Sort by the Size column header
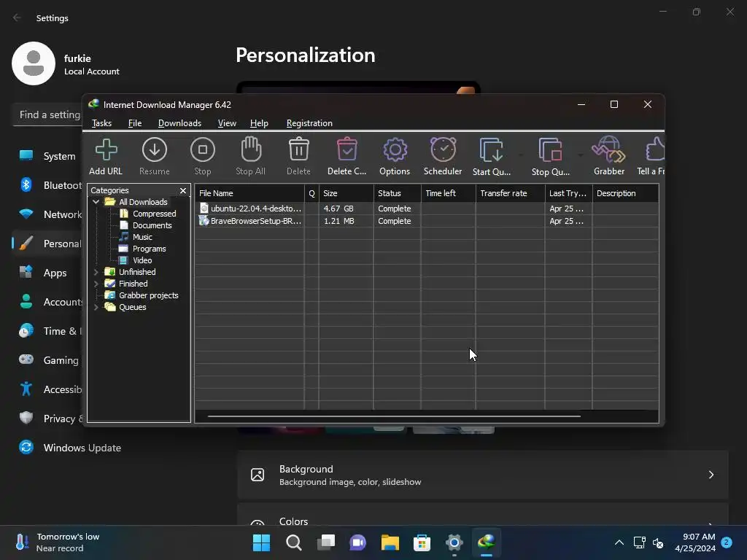Screen dimensions: 747x560 tap(347, 193)
